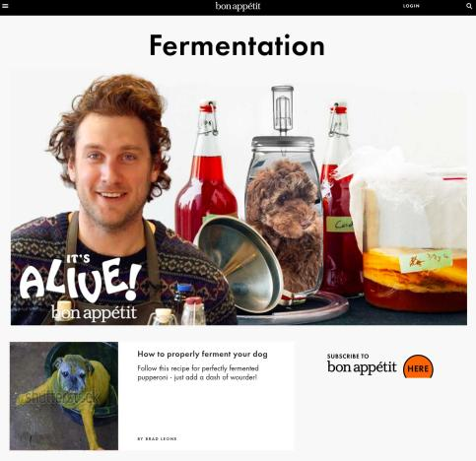Image resolution: width=476 pixels, height=461 pixels.
Task: Click the metal funnel in hero image
Action: click(x=238, y=264)
